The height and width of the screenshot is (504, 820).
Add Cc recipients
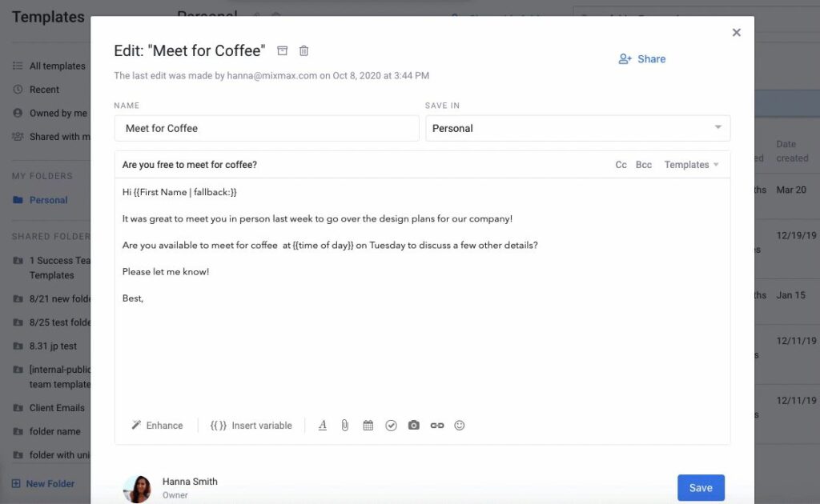pyautogui.click(x=621, y=165)
